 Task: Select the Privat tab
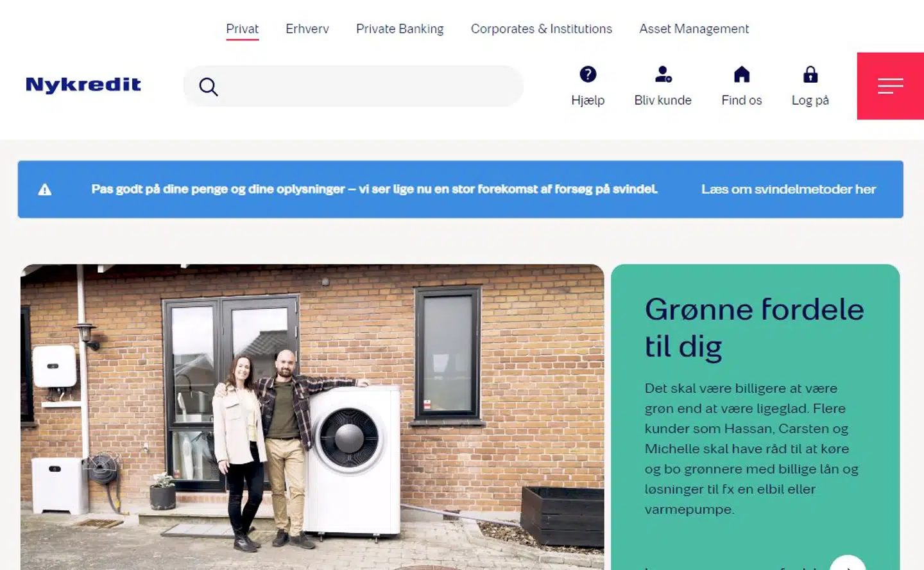pyautogui.click(x=242, y=29)
